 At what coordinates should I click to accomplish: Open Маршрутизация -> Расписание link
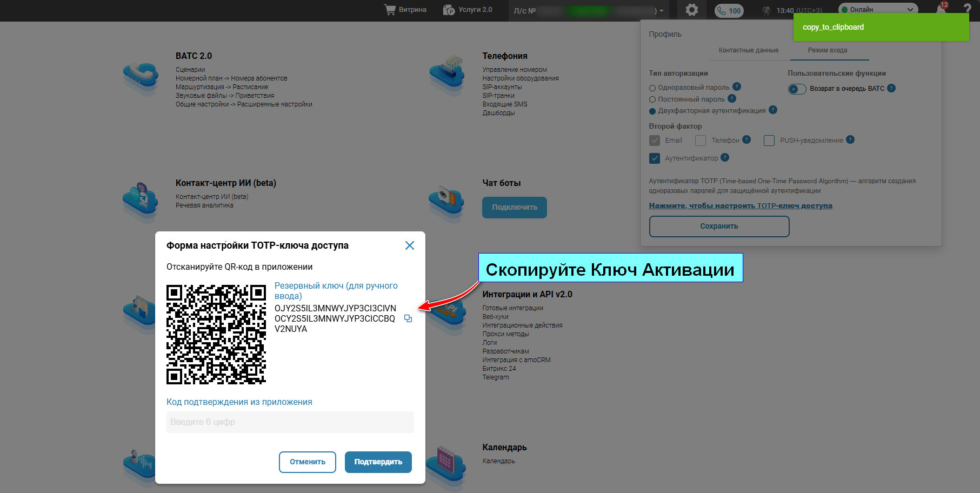(x=222, y=87)
